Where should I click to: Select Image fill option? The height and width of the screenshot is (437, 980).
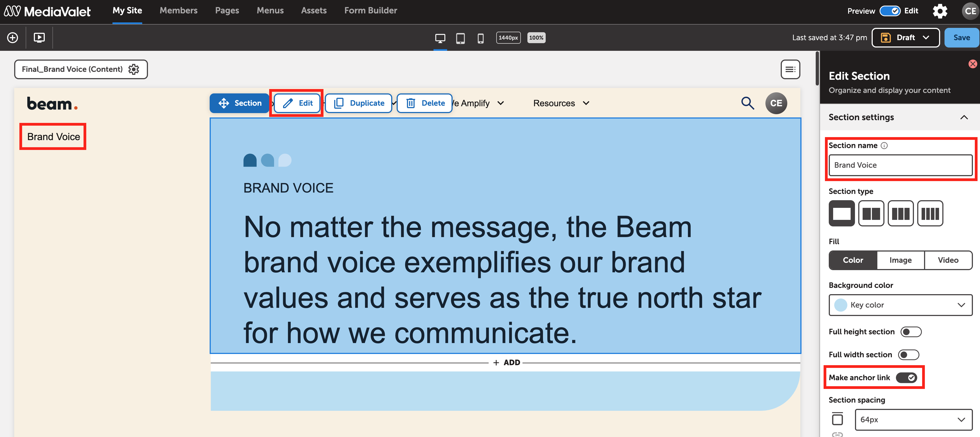coord(900,260)
